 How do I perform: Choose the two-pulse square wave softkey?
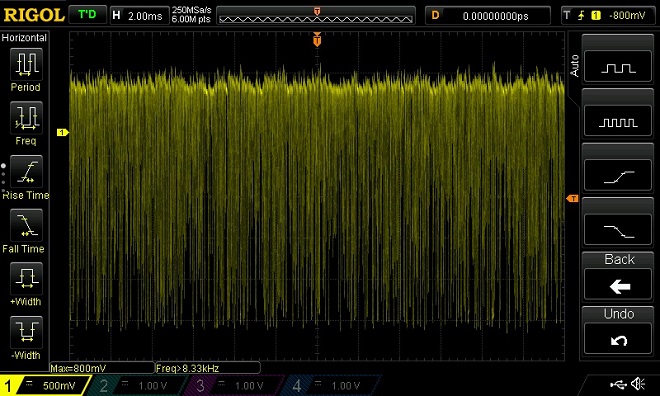(x=618, y=66)
